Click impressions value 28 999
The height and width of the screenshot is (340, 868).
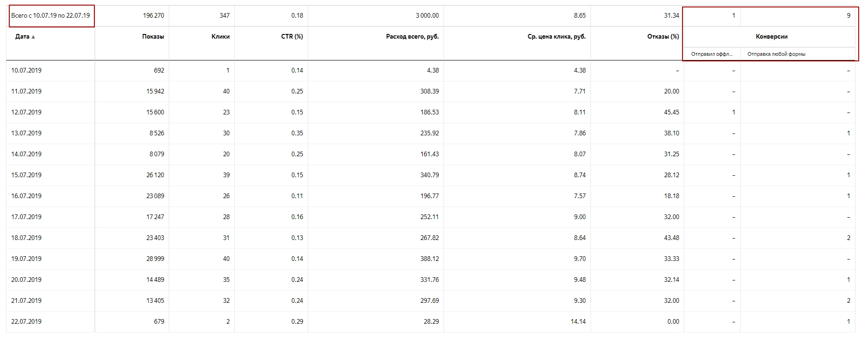pyautogui.click(x=155, y=259)
